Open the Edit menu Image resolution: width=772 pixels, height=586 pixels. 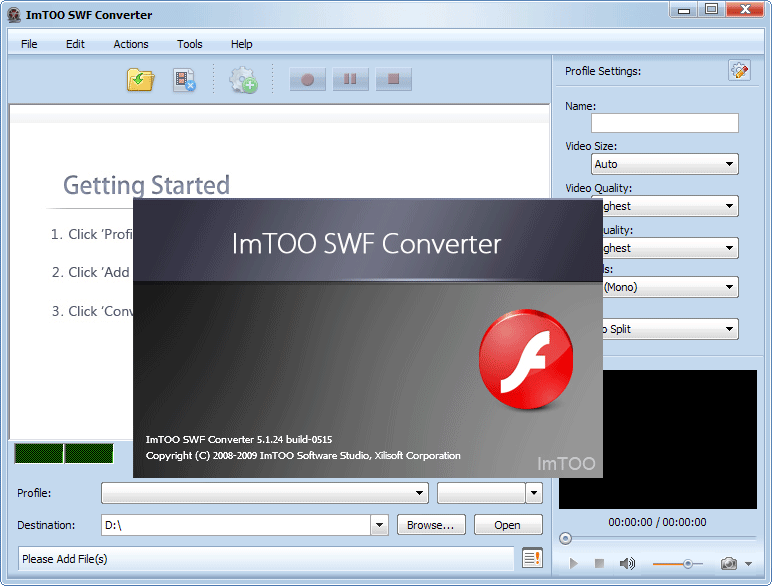click(75, 44)
